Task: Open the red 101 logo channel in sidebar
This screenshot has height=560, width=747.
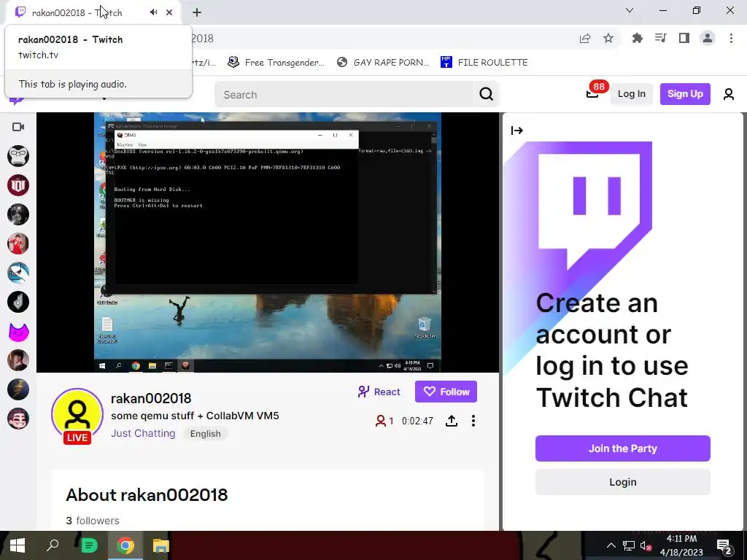Action: (x=18, y=185)
